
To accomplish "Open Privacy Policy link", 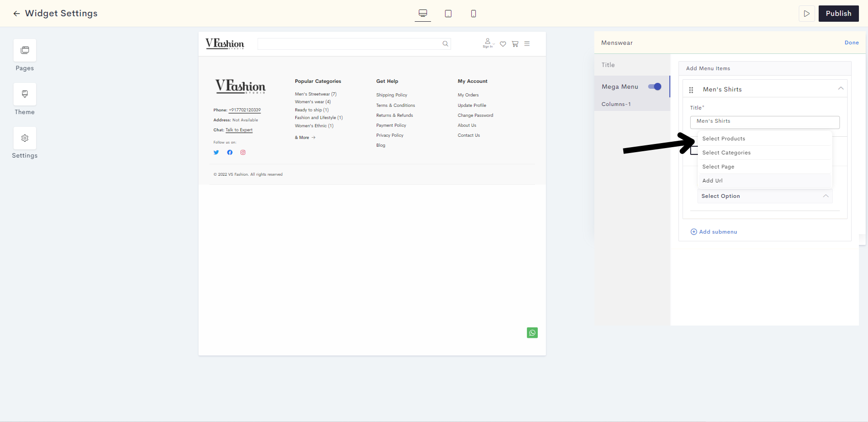I will [390, 135].
